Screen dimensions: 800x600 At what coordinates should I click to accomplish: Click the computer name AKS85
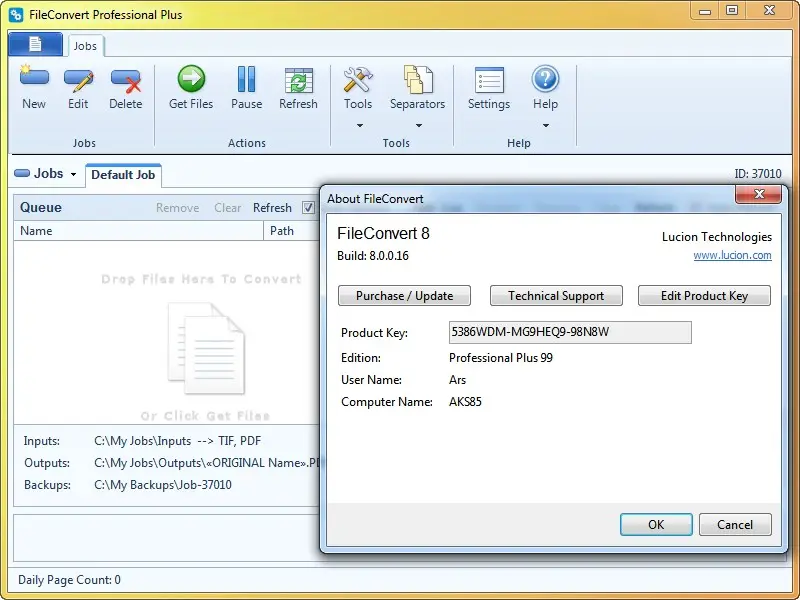[x=465, y=402]
